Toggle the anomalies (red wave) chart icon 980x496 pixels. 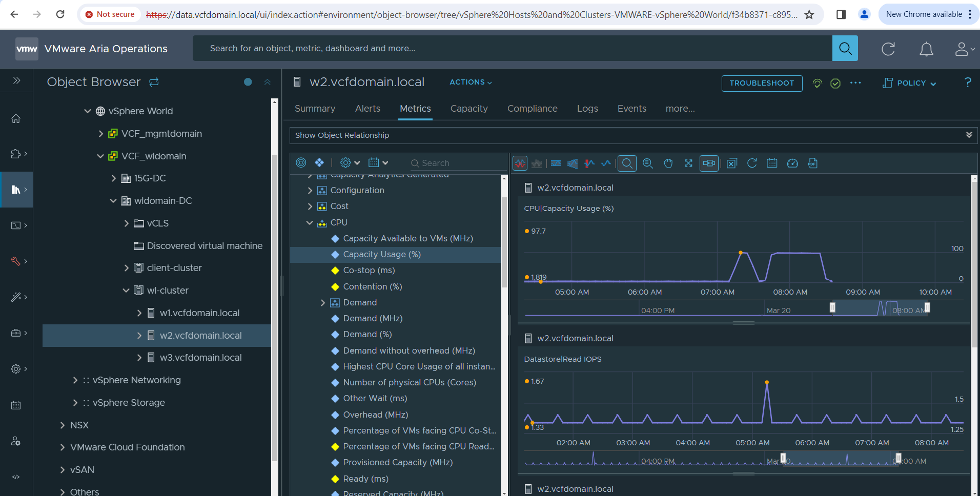click(x=589, y=163)
